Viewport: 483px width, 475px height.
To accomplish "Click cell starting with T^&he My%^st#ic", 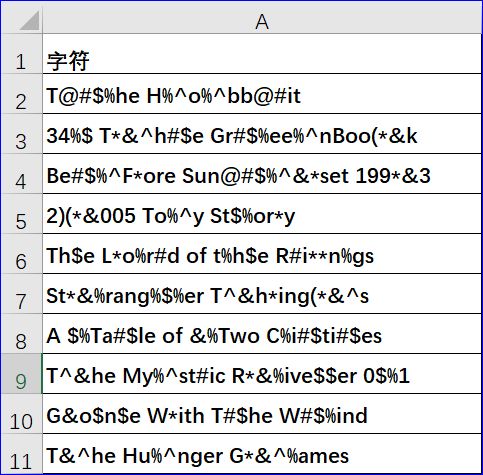I will (x=262, y=374).
